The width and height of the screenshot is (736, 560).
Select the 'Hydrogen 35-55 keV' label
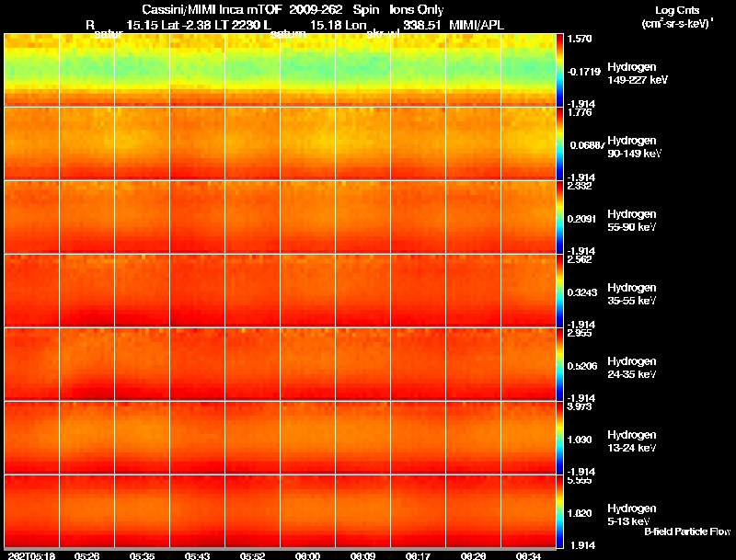632,294
